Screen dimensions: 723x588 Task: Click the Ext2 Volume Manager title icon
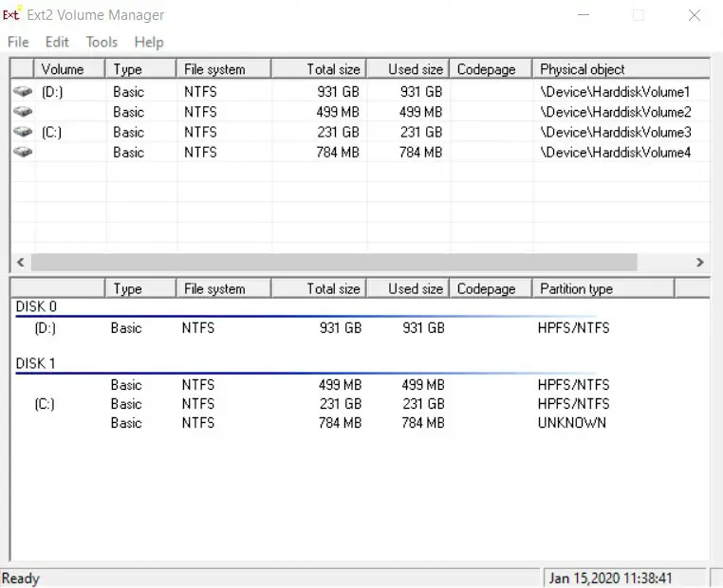coord(11,14)
